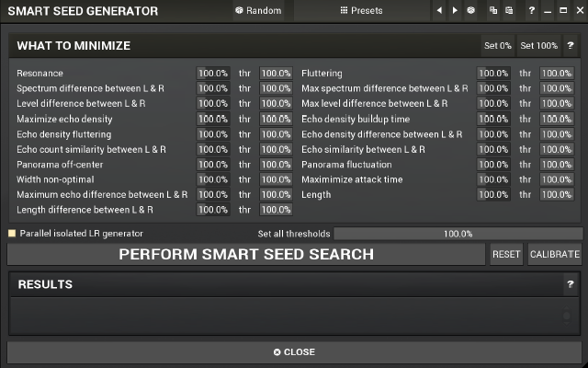Image resolution: width=588 pixels, height=368 pixels.
Task: Open help for What To Minimize section
Action: (x=571, y=45)
